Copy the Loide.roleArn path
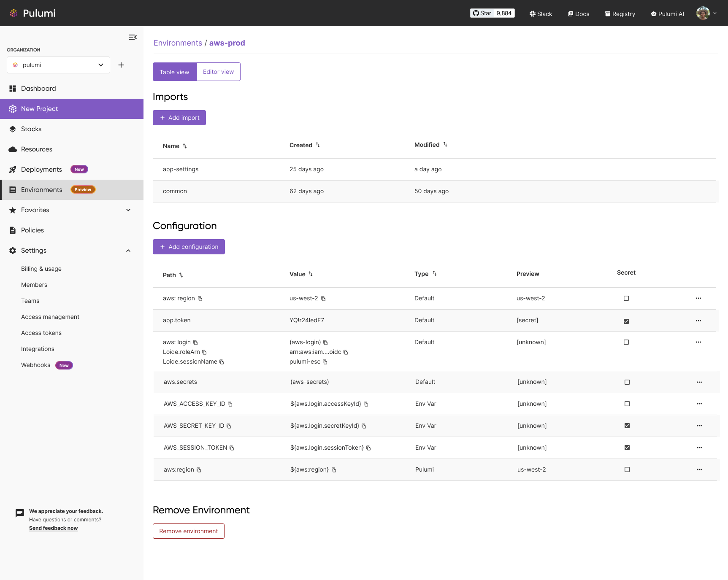Viewport: 728px width, 580px height. point(204,352)
